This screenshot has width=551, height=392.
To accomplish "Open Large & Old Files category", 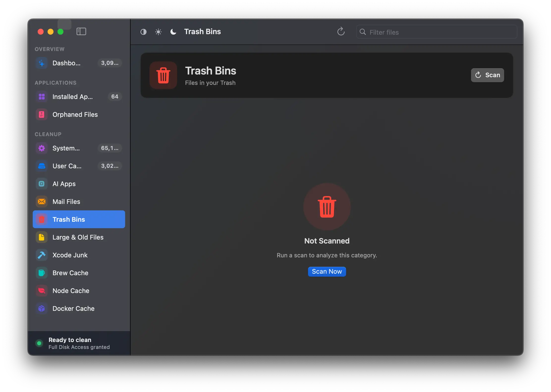I will [79, 237].
